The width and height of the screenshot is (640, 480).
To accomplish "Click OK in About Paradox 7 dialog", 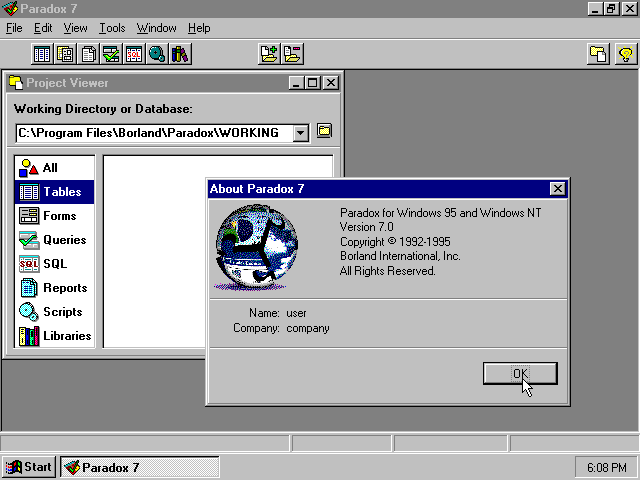I will 520,373.
